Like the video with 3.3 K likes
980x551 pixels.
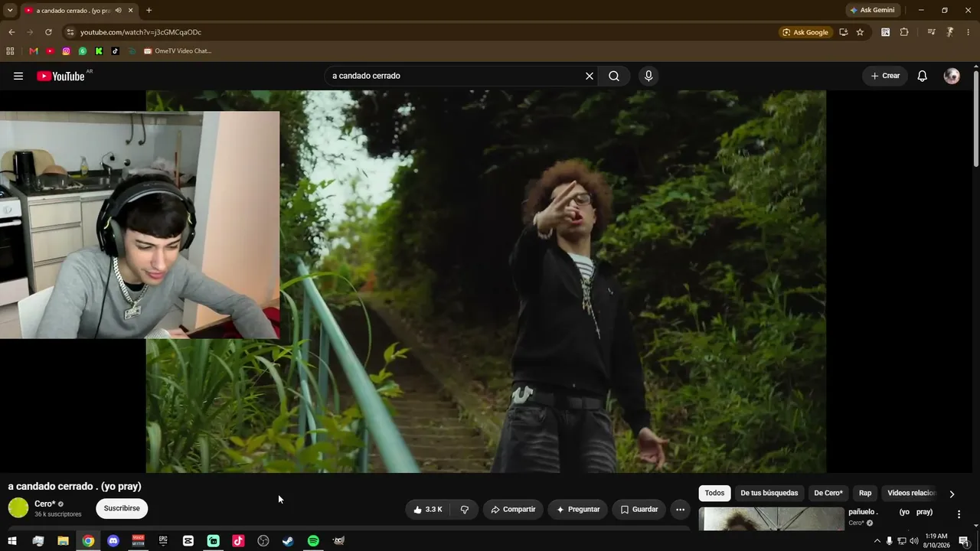(427, 510)
